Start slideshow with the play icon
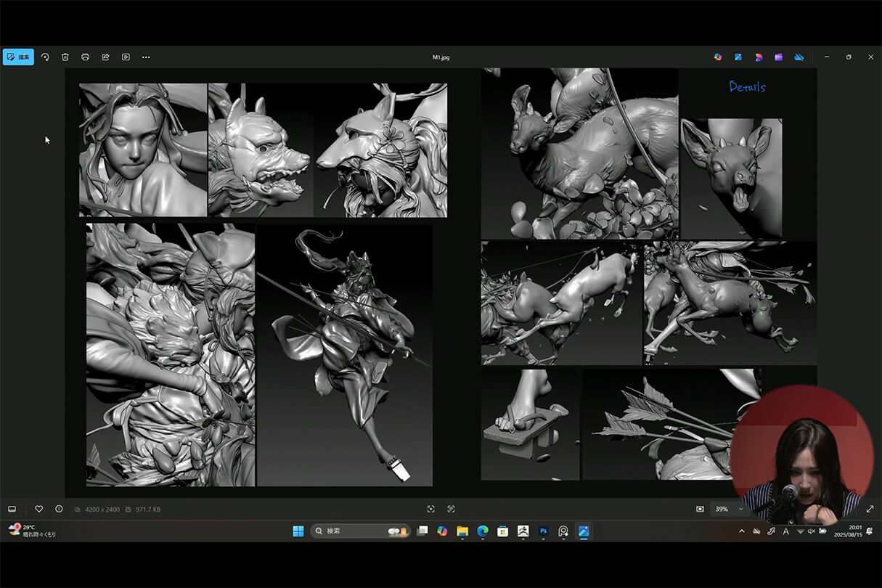This screenshot has width=882, height=588. (126, 57)
